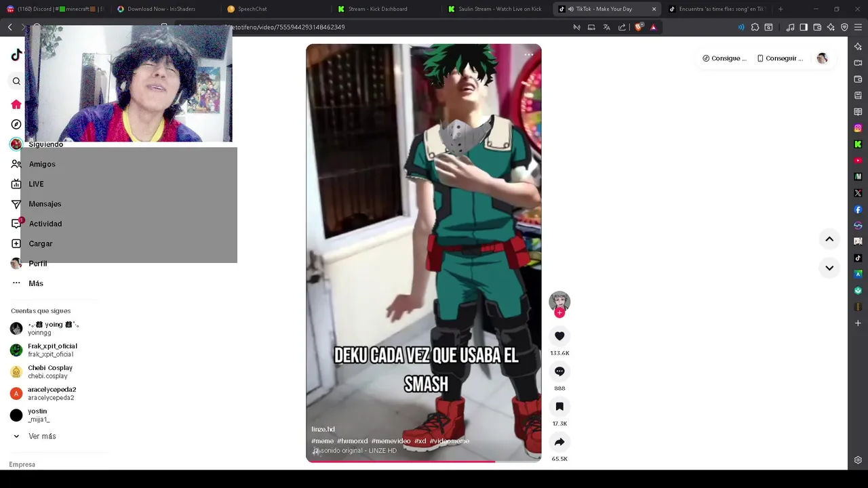The height and width of the screenshot is (488, 868).
Task: Add new item to browser sidebar plus
Action: click(x=858, y=323)
